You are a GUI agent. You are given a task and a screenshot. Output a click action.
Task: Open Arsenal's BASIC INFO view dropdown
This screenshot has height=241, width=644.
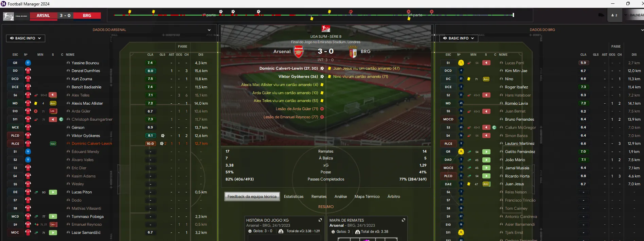click(25, 38)
